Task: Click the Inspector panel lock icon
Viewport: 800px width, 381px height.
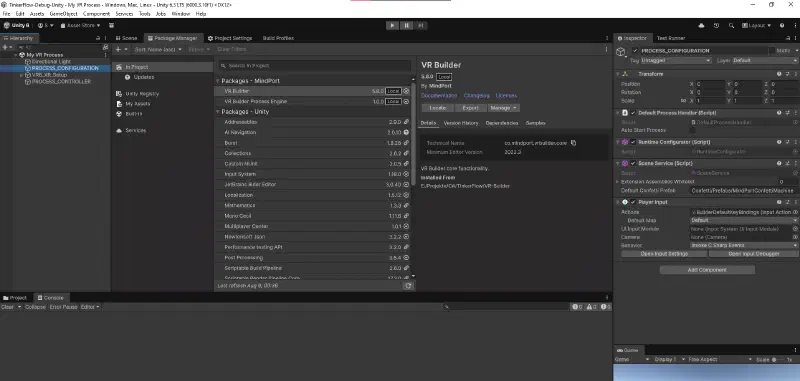Action: 788,38
